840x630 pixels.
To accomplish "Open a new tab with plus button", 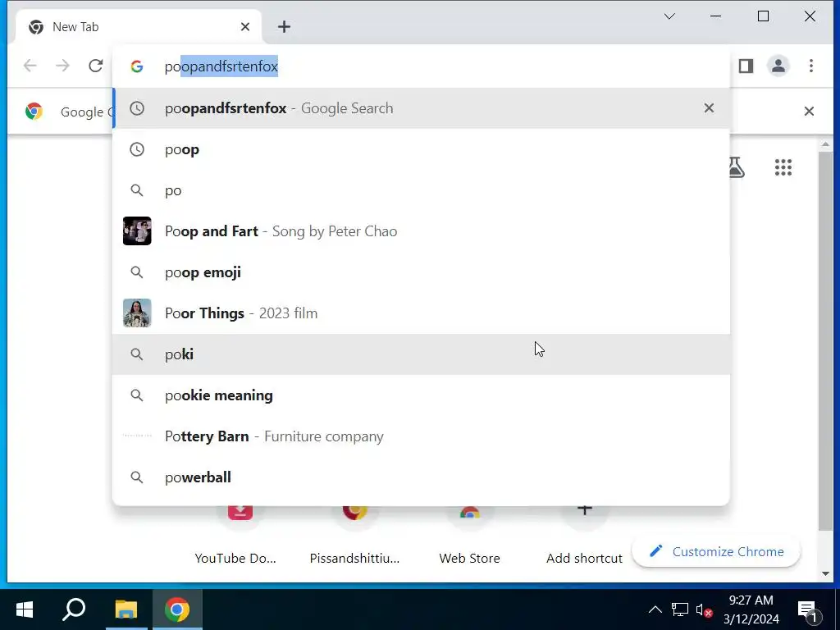I will coord(284,27).
